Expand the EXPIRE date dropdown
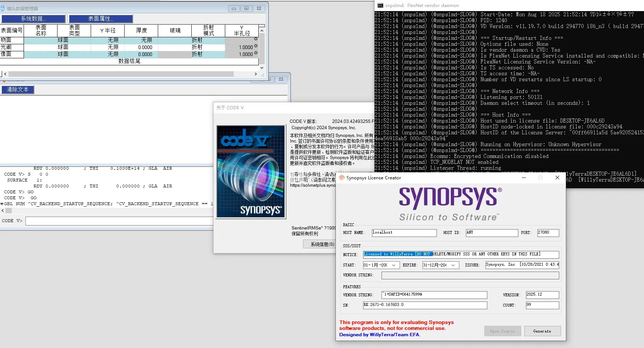Viewport: 644px width, 348px height. click(453, 265)
